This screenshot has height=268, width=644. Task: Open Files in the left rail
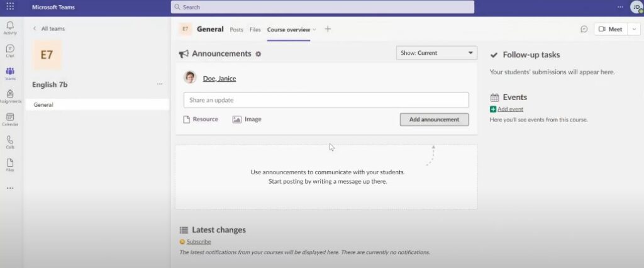click(10, 165)
